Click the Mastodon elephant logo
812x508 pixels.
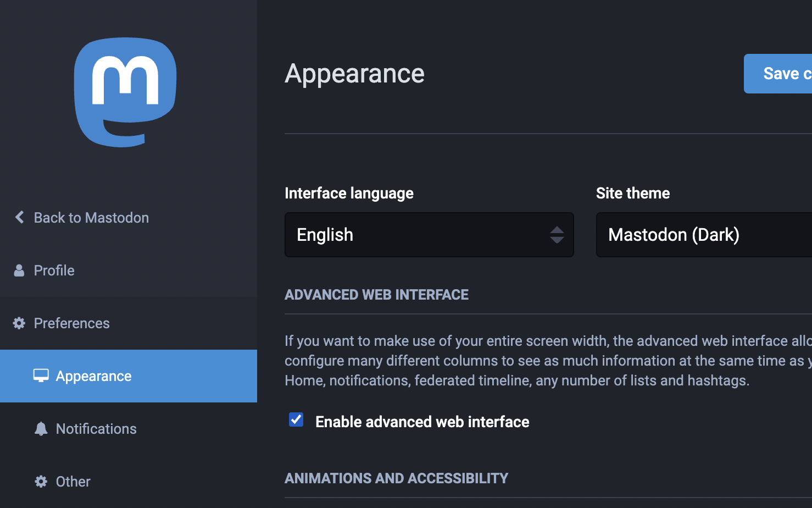pos(125,92)
